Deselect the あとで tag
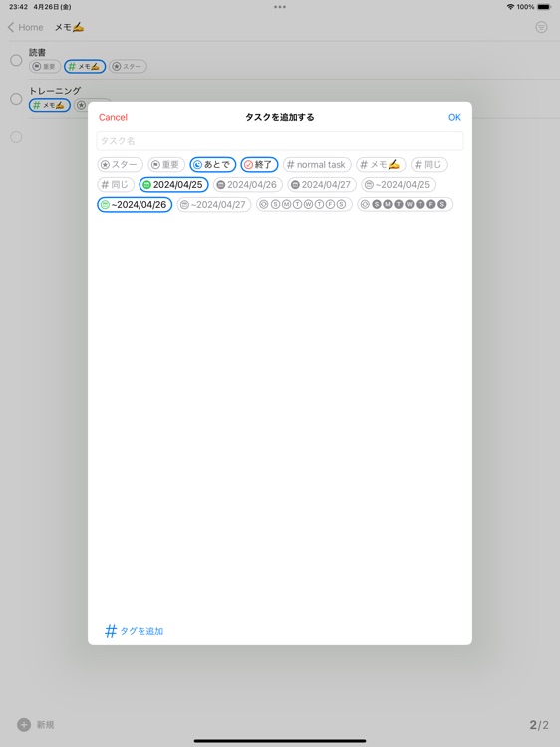 click(x=213, y=164)
